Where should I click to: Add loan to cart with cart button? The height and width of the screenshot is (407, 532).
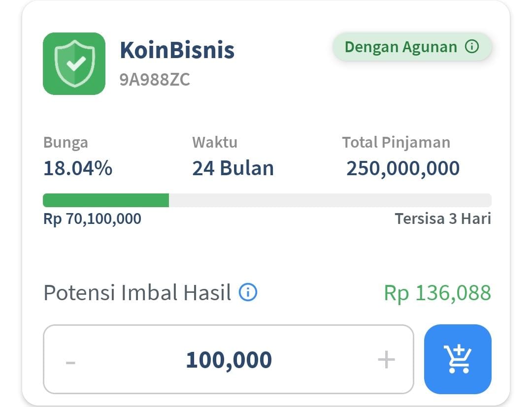(x=458, y=359)
